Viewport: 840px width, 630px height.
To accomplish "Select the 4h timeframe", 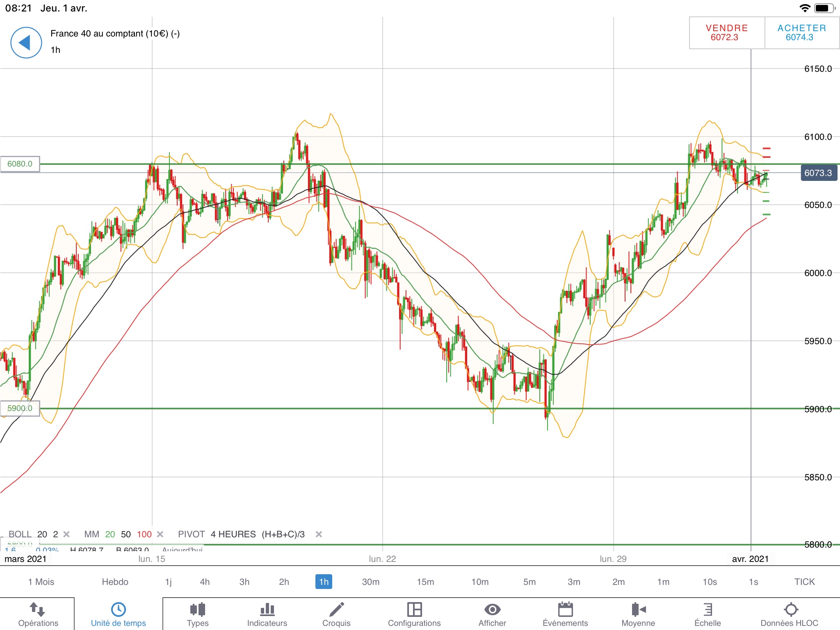I will coord(205,582).
